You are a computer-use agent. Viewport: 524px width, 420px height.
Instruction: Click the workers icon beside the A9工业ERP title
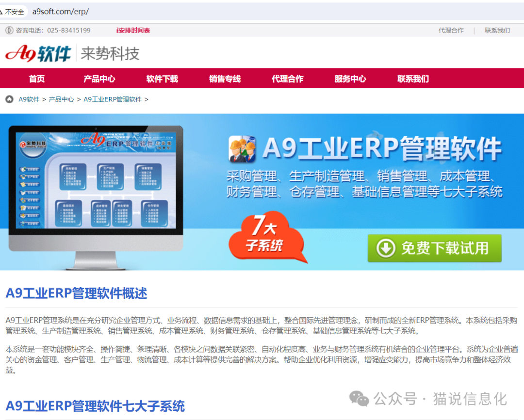(x=243, y=149)
